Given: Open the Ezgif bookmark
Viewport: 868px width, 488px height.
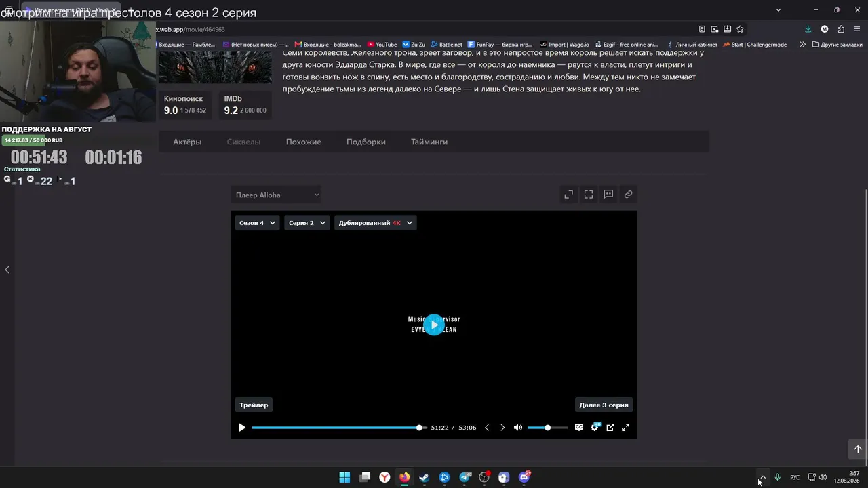Looking at the screenshot, I should tap(627, 45).
